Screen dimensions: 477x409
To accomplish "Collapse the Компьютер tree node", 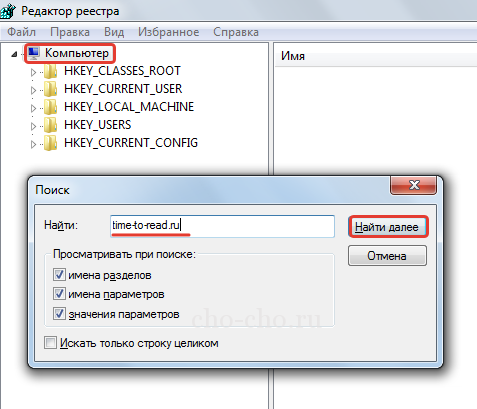I will pos(14,54).
